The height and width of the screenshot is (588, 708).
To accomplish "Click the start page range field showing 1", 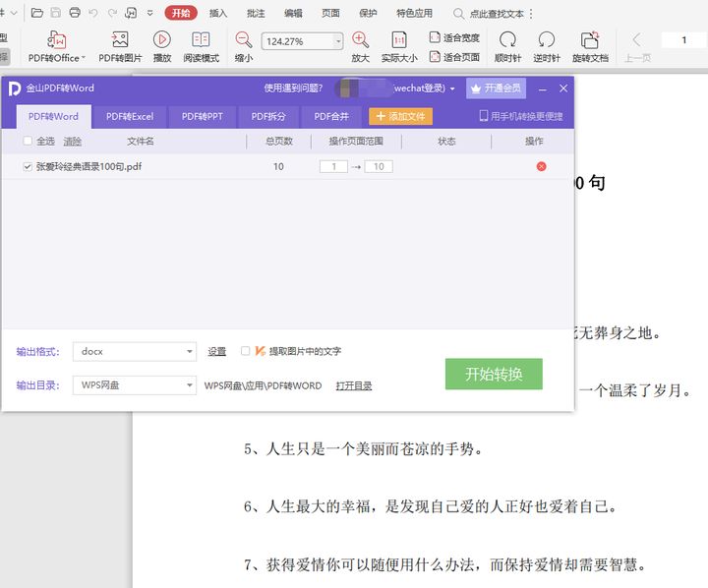I will [x=333, y=166].
